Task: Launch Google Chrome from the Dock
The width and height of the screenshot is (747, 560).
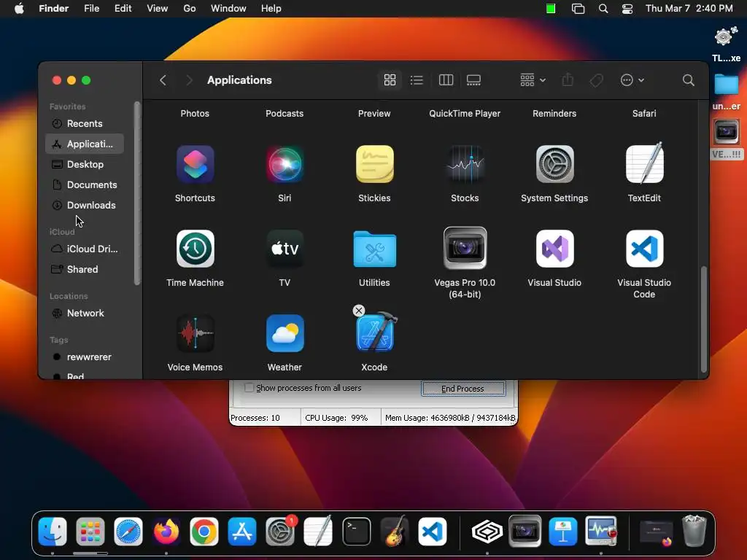Action: [204, 532]
